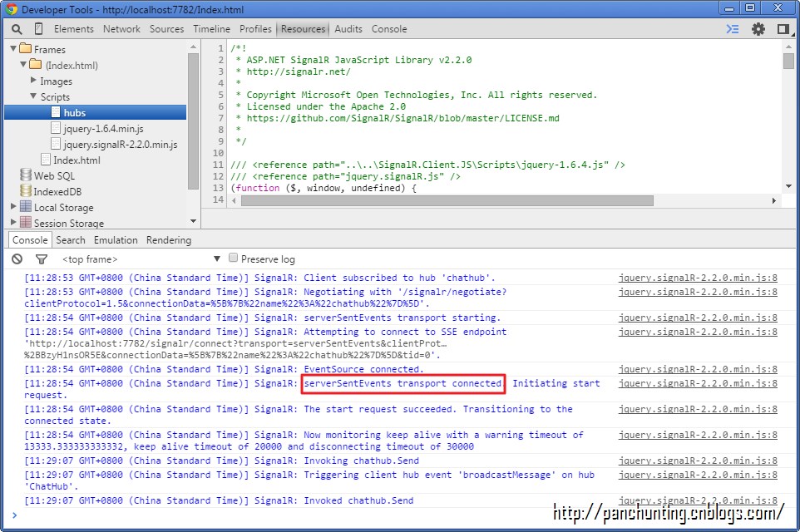This screenshot has height=532, width=800.
Task: Click source pane horizontal scrollbar thumb
Action: click(447, 200)
